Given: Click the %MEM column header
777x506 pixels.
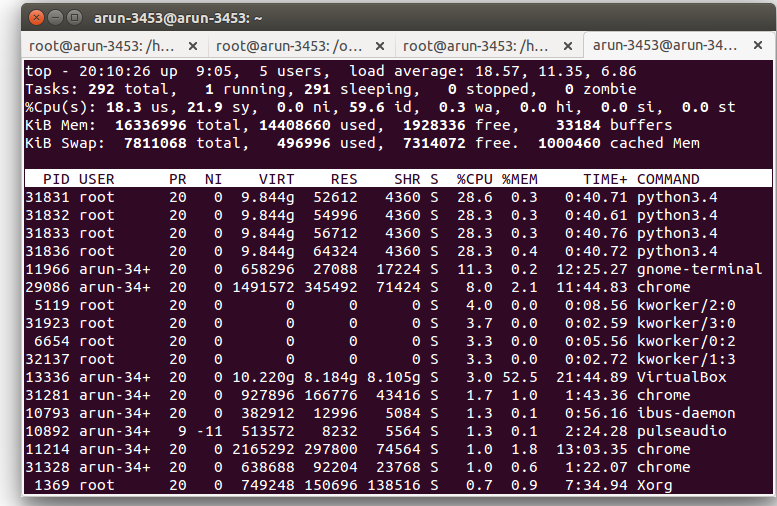Looking at the screenshot, I should [x=519, y=179].
